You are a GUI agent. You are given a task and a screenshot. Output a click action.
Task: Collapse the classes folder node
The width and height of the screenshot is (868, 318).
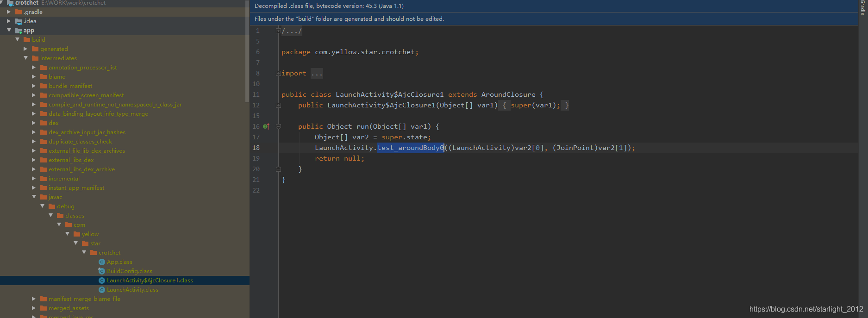50,215
